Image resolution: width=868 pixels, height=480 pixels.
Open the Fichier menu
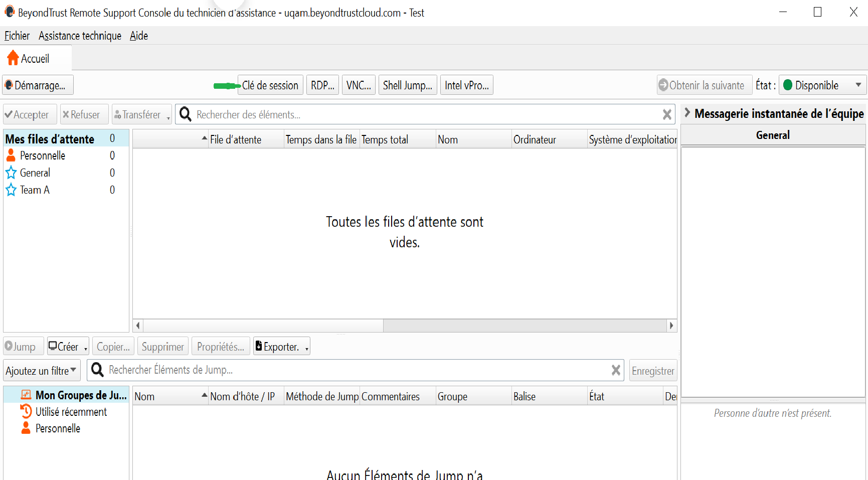click(x=17, y=36)
